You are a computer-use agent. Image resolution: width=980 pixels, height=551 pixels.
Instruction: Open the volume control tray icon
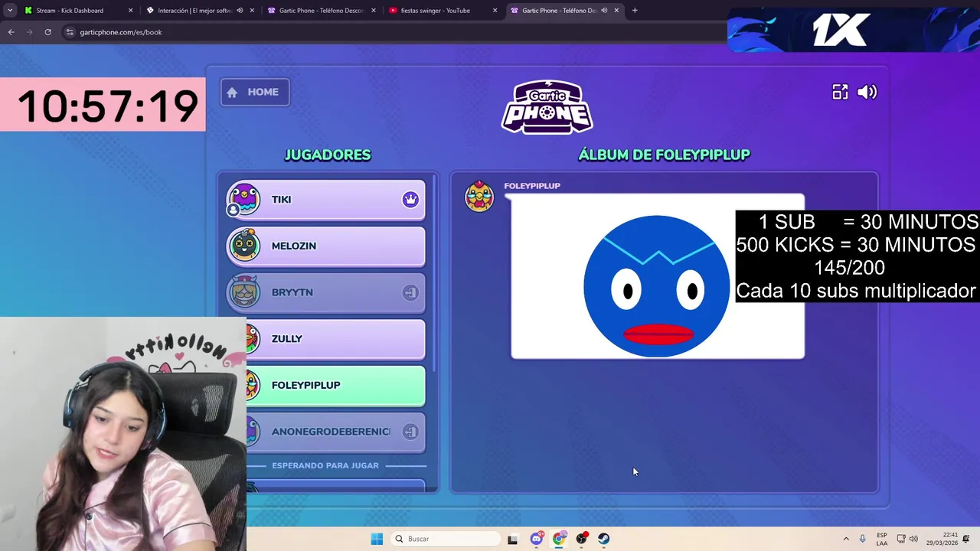click(913, 539)
